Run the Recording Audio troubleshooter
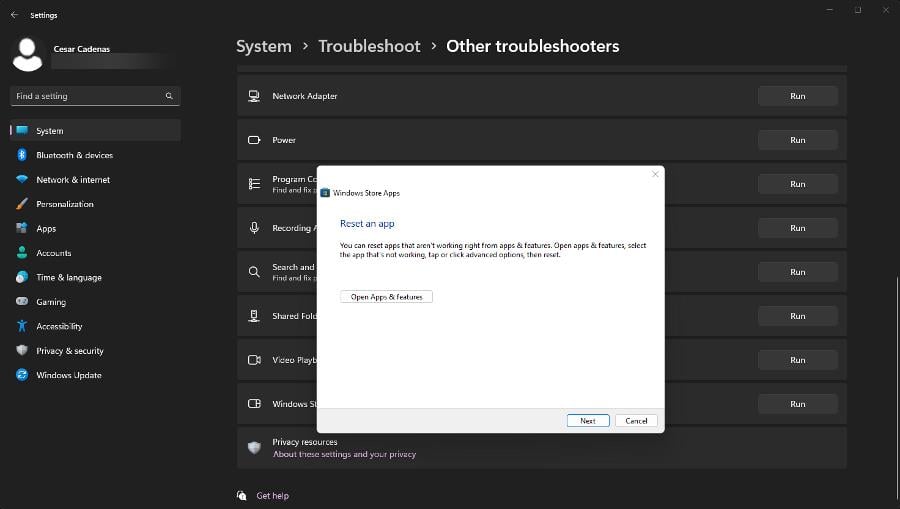The width and height of the screenshot is (900, 509). (797, 228)
